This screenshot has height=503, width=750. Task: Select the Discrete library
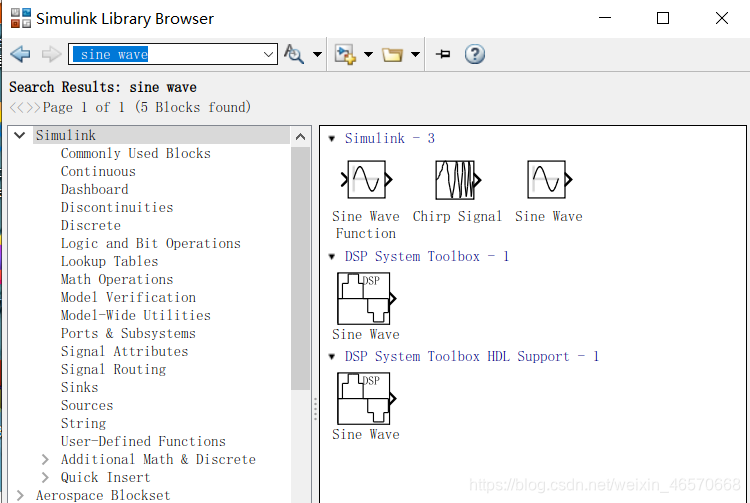tap(90, 226)
